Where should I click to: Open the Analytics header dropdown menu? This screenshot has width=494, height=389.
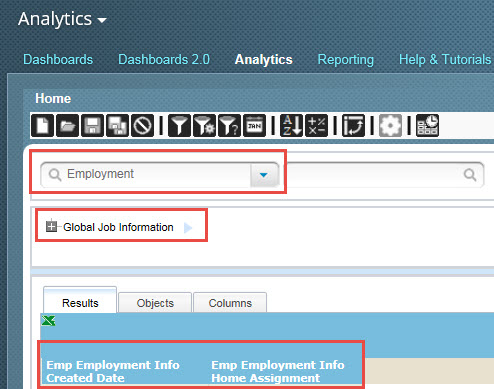pyautogui.click(x=62, y=19)
